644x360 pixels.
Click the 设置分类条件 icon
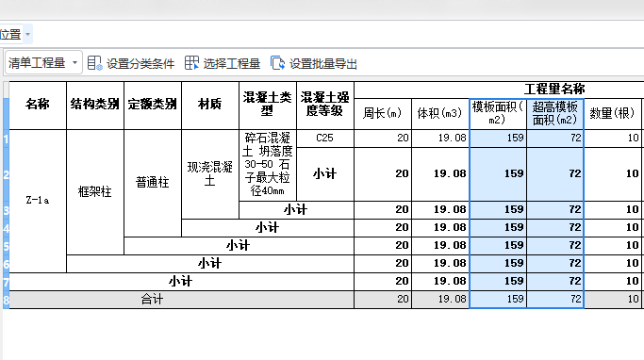pos(94,63)
